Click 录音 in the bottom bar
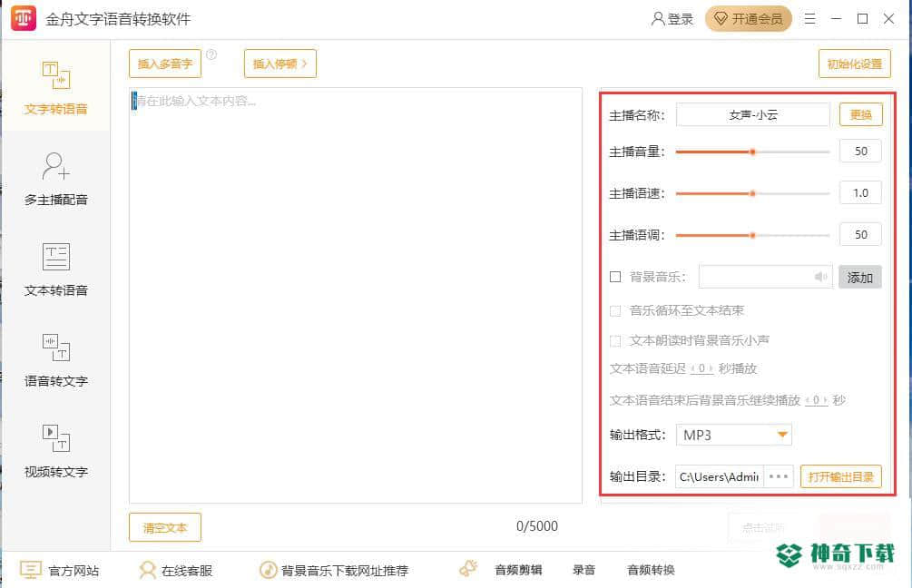 point(584,570)
